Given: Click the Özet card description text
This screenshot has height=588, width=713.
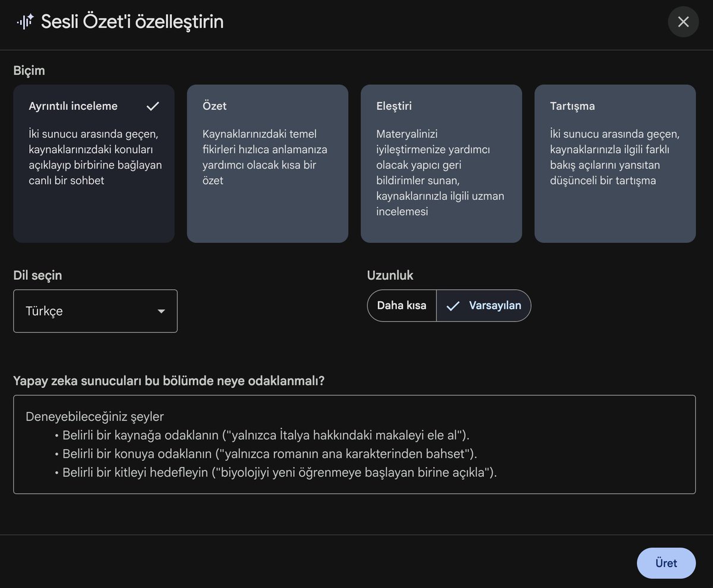Looking at the screenshot, I should click(x=265, y=157).
